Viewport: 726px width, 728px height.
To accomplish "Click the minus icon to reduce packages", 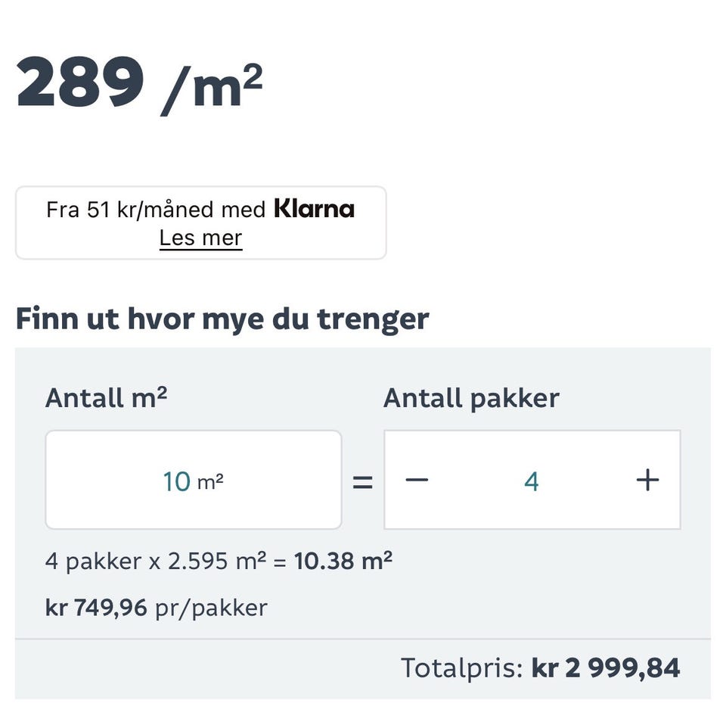I will 417,481.
